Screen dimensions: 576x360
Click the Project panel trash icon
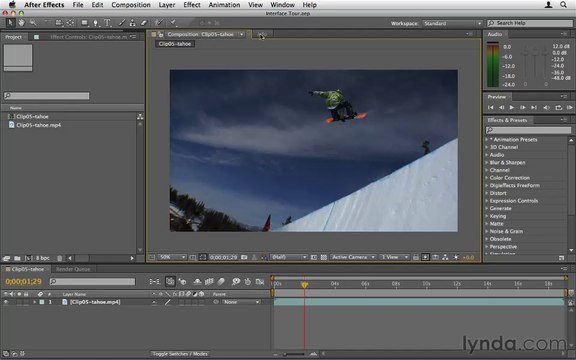click(60, 258)
